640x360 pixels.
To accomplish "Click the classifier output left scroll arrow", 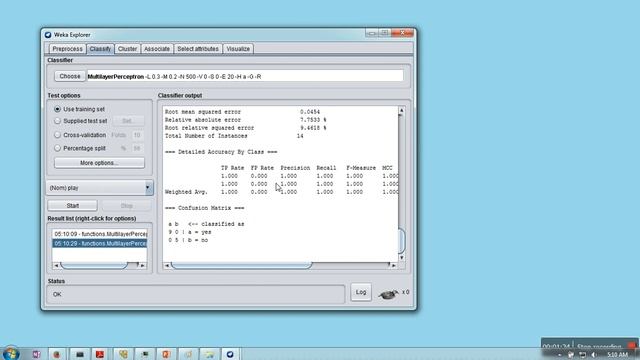I will click(167, 266).
